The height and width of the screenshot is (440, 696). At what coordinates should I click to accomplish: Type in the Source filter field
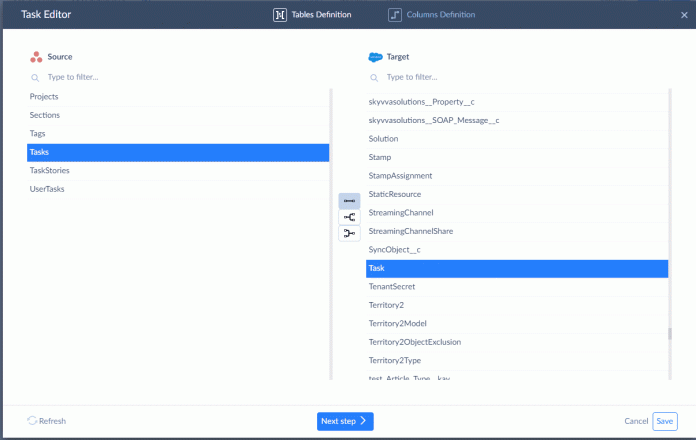tap(180, 77)
